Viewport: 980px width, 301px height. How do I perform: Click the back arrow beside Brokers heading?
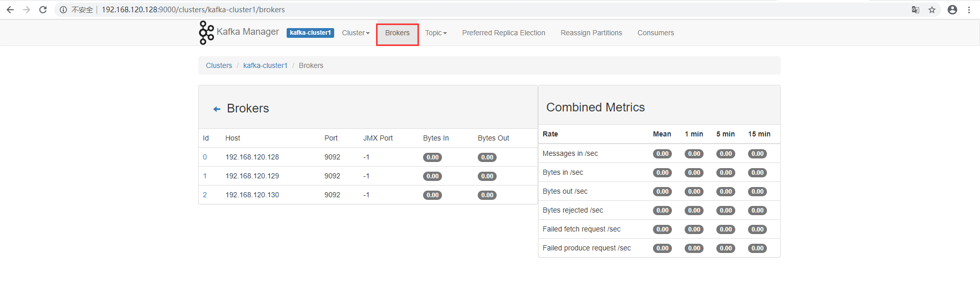click(x=217, y=109)
